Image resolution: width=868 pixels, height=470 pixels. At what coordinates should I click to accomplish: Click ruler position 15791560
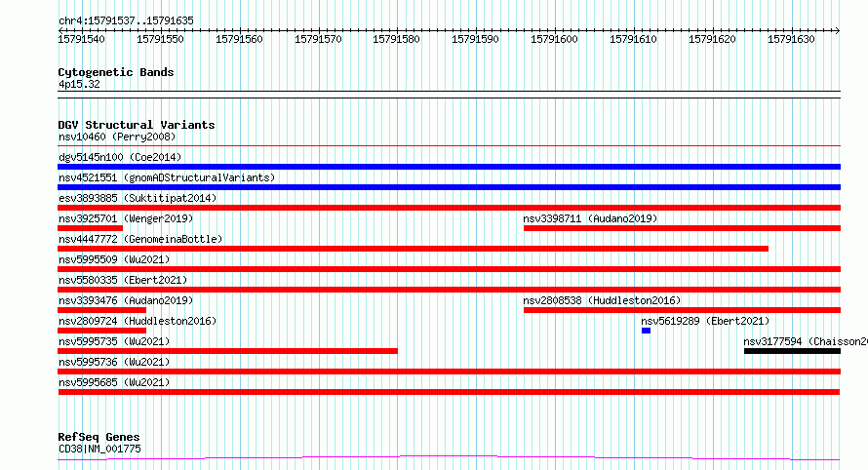(x=239, y=39)
